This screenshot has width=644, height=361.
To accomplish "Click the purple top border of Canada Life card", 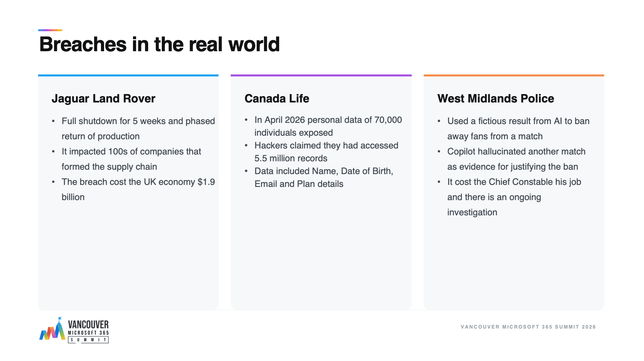I will click(321, 75).
